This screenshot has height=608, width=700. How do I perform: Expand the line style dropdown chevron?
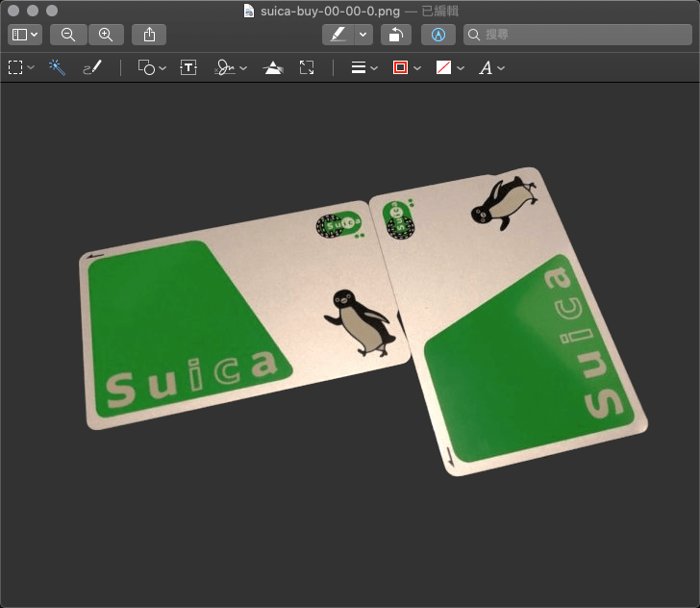(x=374, y=68)
